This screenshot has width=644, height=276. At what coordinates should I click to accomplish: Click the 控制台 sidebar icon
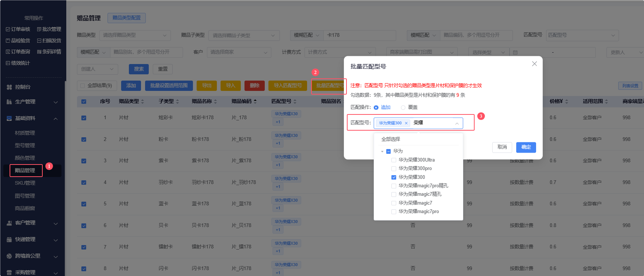(x=9, y=87)
